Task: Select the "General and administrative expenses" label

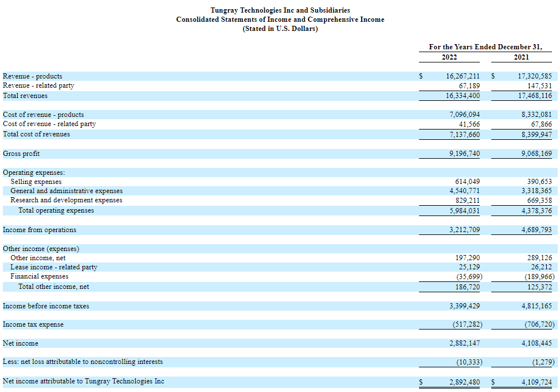Action: (66, 191)
